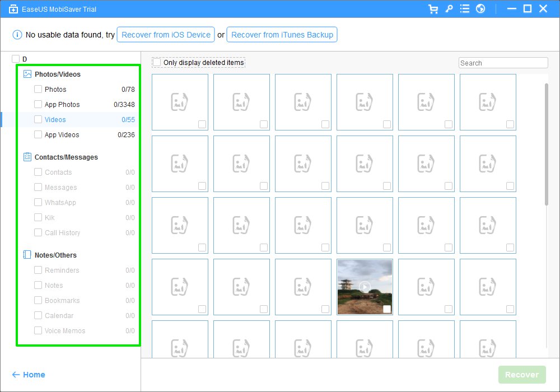Click 'Recover from iOS Device' button

tap(166, 35)
